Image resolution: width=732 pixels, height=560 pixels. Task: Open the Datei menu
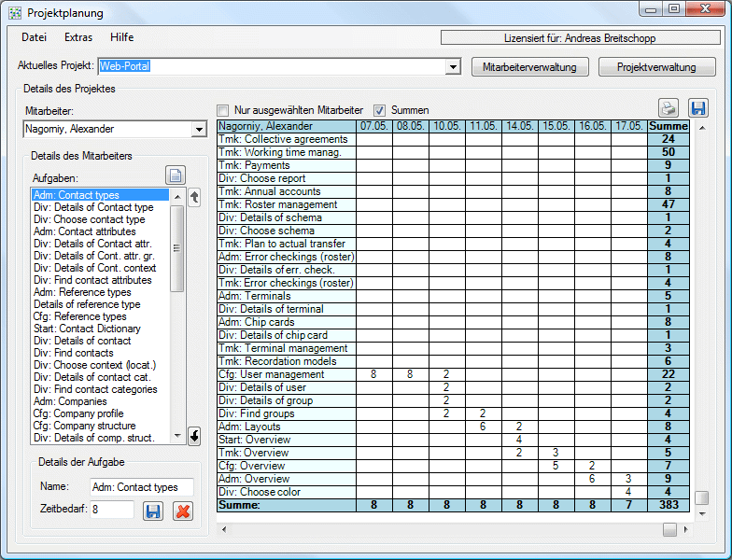(x=34, y=38)
